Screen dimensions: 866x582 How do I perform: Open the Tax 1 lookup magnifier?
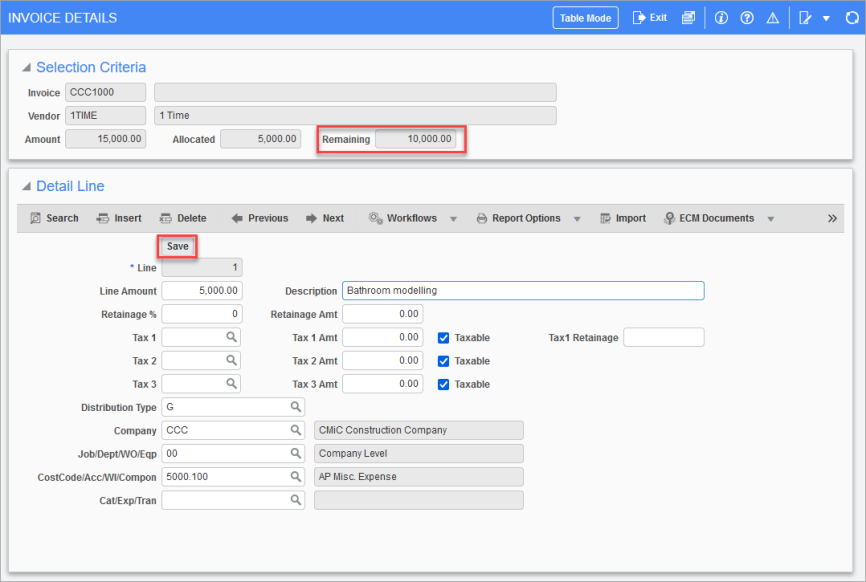pyautogui.click(x=231, y=338)
